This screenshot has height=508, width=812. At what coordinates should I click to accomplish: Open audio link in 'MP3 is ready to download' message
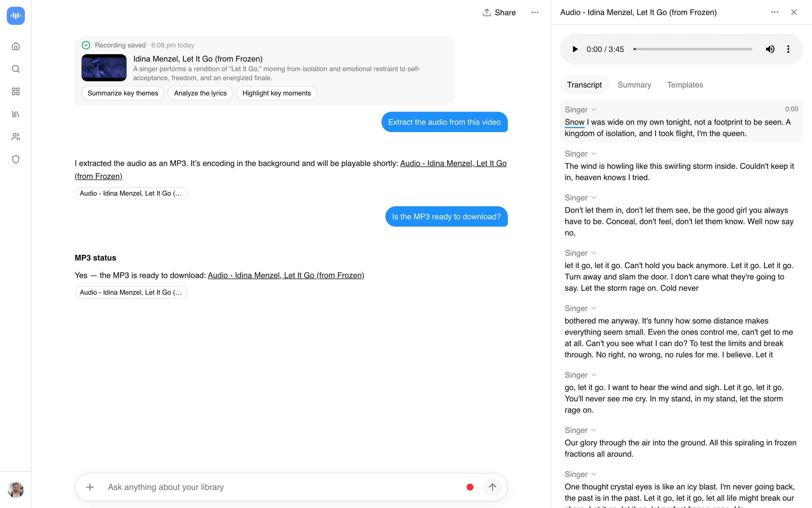286,275
